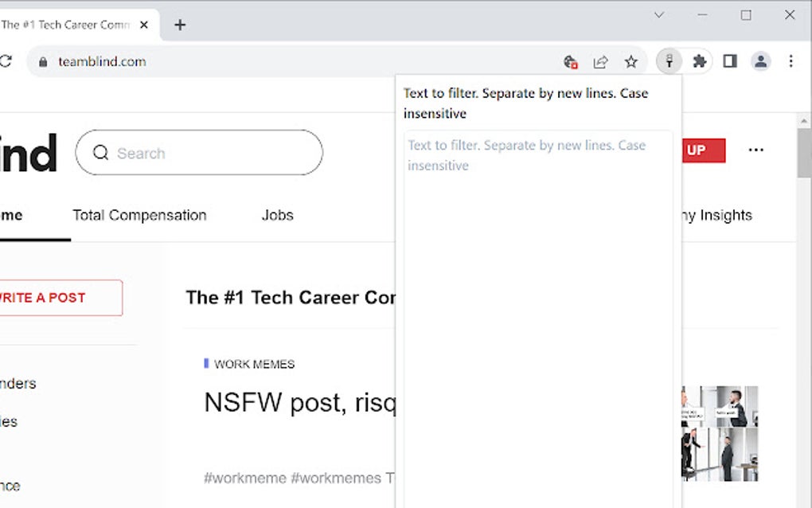Viewport: 812px width, 508px height.
Task: Open the work memes post thumbnail
Action: tap(720, 434)
